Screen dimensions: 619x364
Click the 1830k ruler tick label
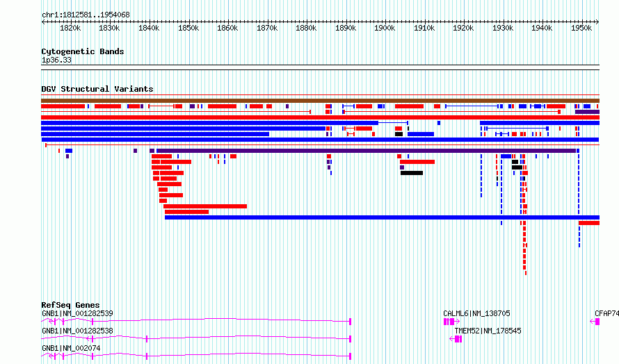click(x=109, y=28)
